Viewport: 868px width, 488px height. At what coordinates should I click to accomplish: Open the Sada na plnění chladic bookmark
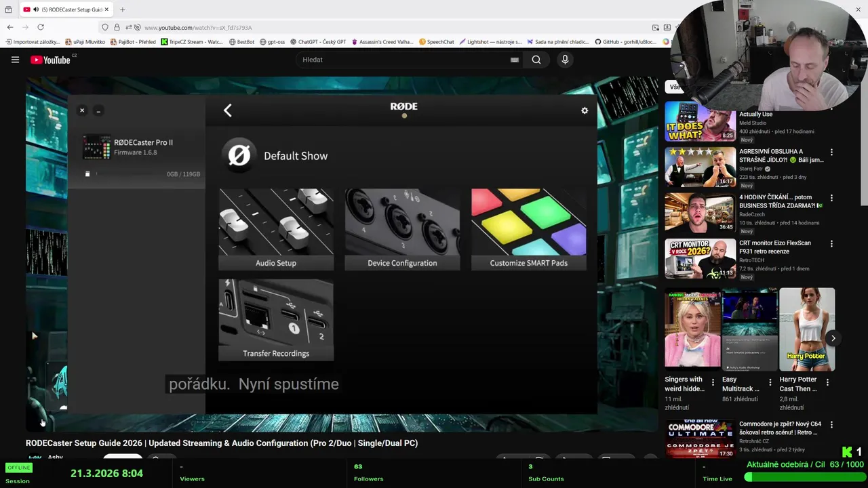(558, 42)
